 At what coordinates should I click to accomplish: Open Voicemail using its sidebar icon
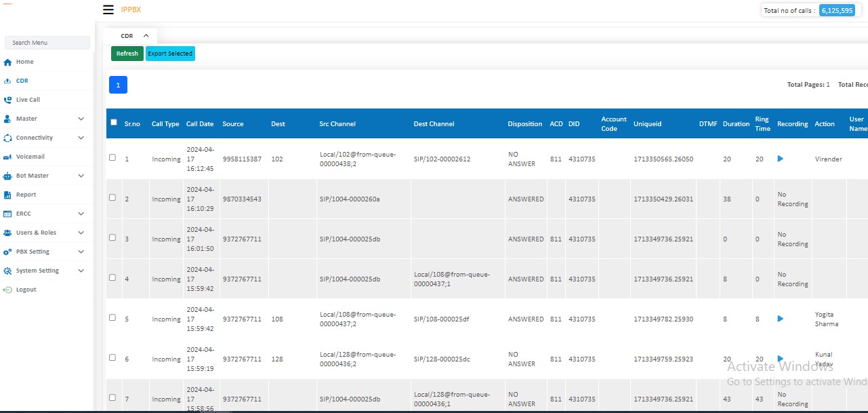(x=12, y=156)
